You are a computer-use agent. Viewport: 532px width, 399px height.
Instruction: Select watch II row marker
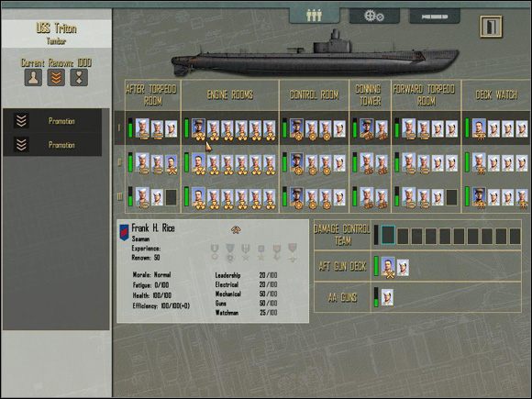click(119, 162)
